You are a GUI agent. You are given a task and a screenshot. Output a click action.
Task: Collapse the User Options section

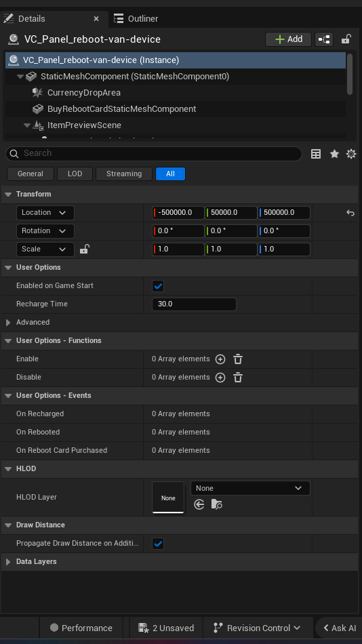[x=8, y=267]
